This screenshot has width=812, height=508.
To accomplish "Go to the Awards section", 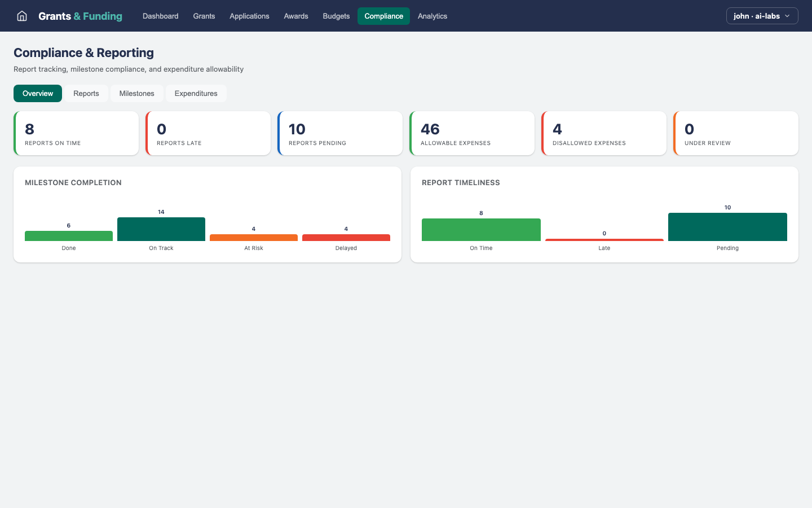I will click(x=295, y=16).
